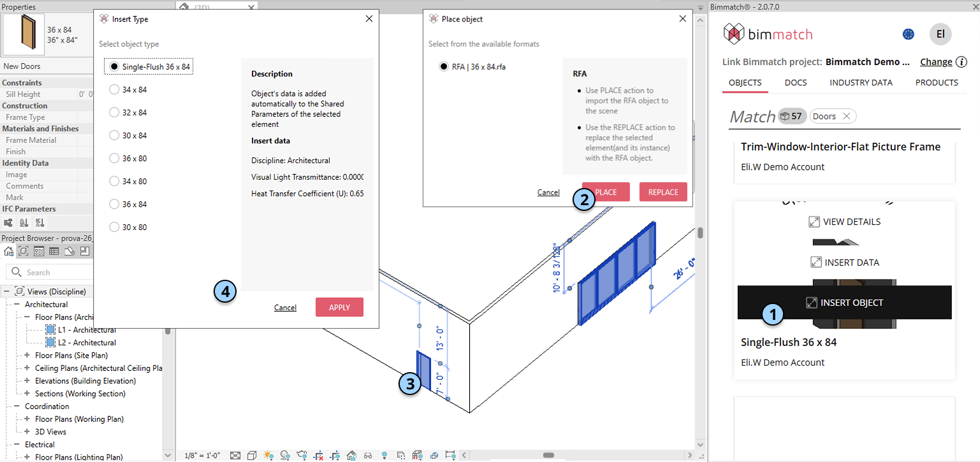Collapse Views (Discipline) tree node
980x462 pixels.
tap(7, 291)
